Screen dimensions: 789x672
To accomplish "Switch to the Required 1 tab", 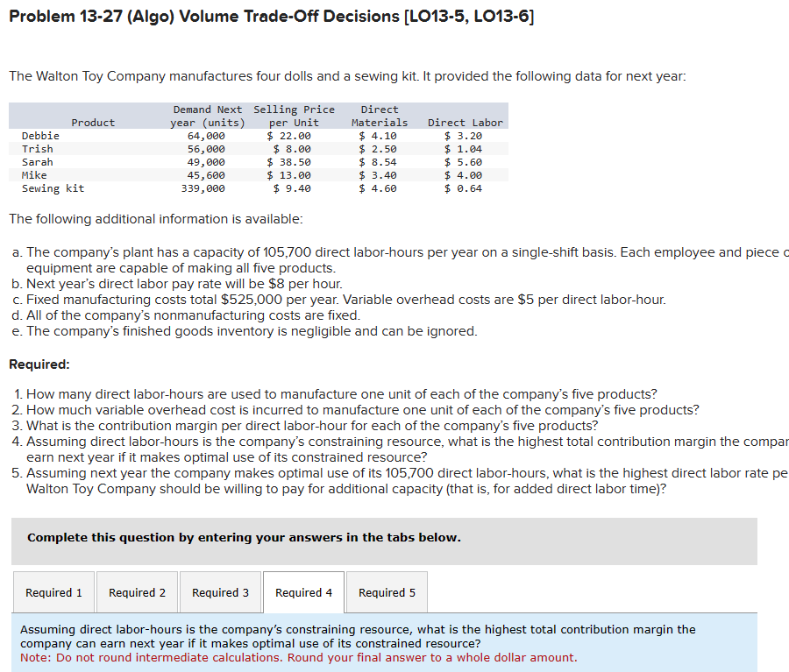I will [53, 591].
